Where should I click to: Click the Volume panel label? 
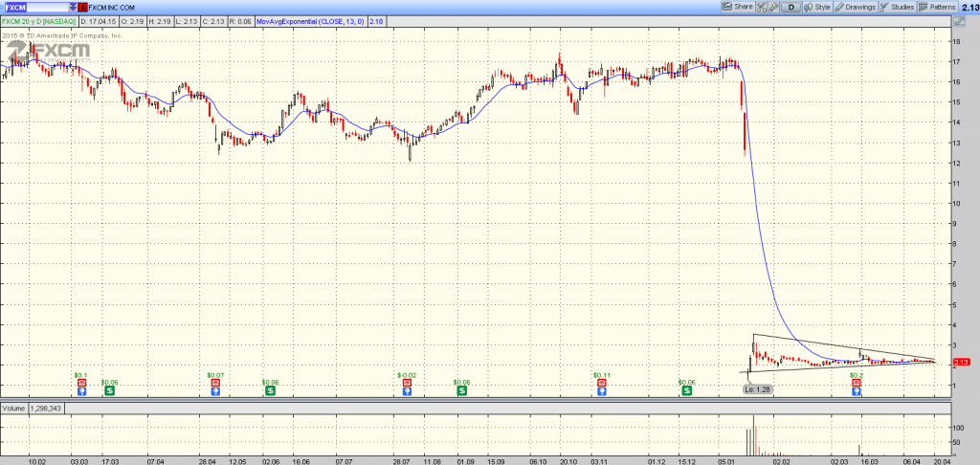14,407
